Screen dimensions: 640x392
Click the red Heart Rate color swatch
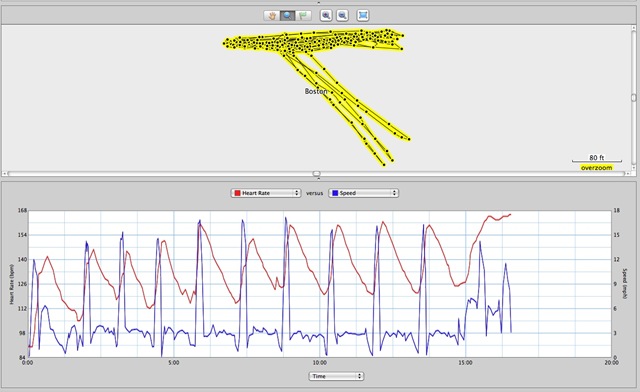pos(237,193)
